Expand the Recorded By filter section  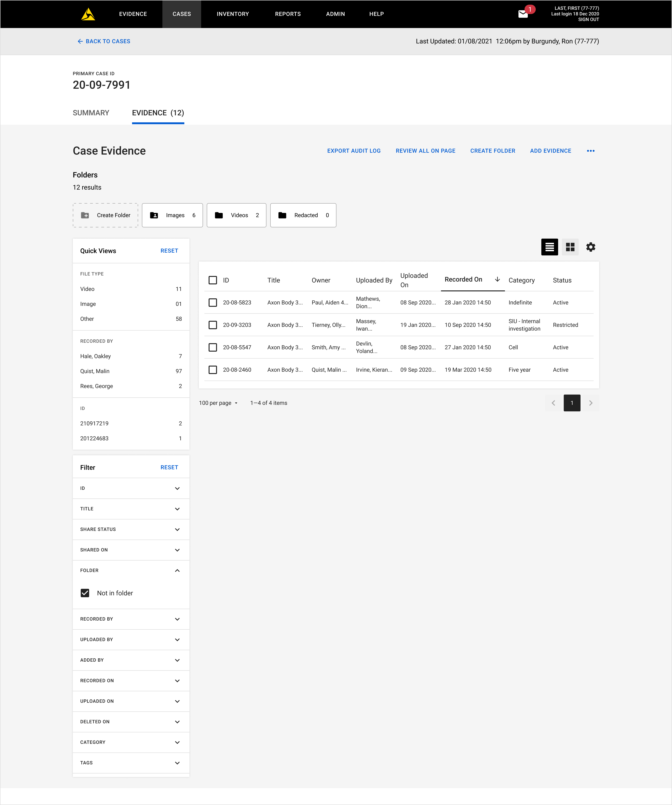point(131,619)
